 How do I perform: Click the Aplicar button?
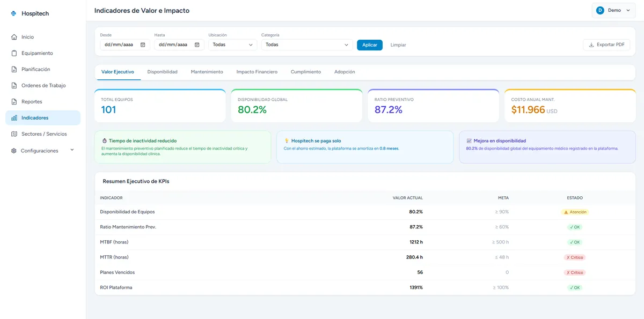370,44
